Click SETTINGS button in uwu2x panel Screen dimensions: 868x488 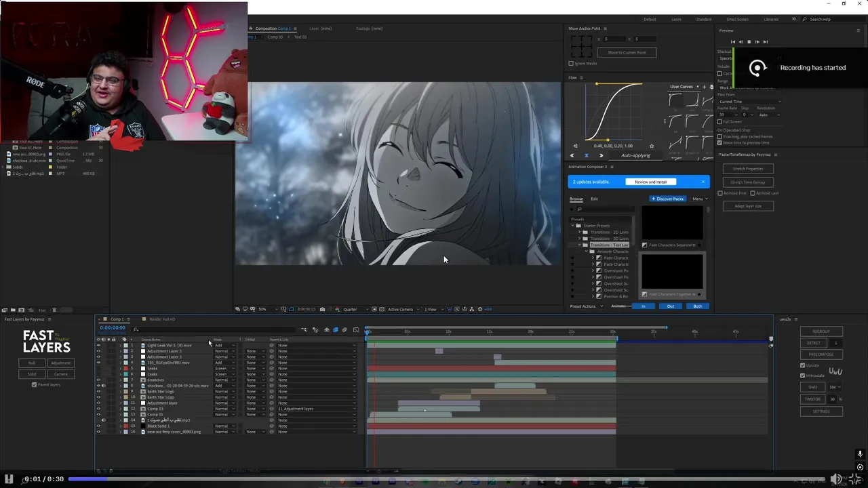[821, 411]
